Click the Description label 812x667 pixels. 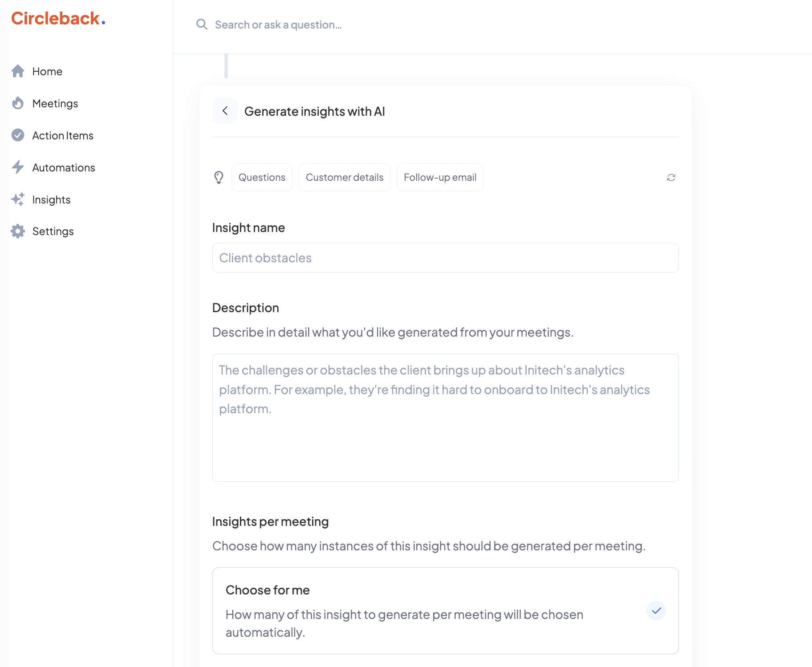click(x=246, y=308)
